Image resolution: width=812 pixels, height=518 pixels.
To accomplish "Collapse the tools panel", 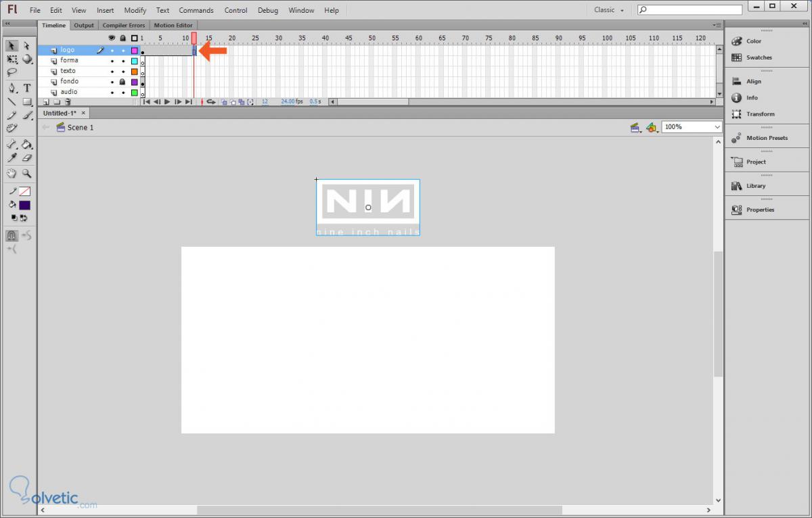I will tap(7, 23).
